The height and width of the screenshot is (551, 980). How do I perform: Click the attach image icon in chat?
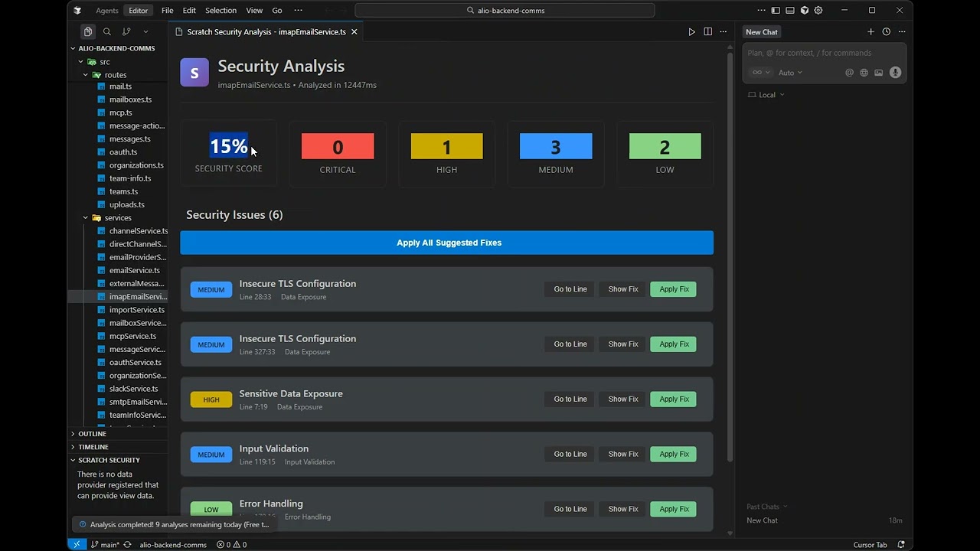[x=878, y=73]
